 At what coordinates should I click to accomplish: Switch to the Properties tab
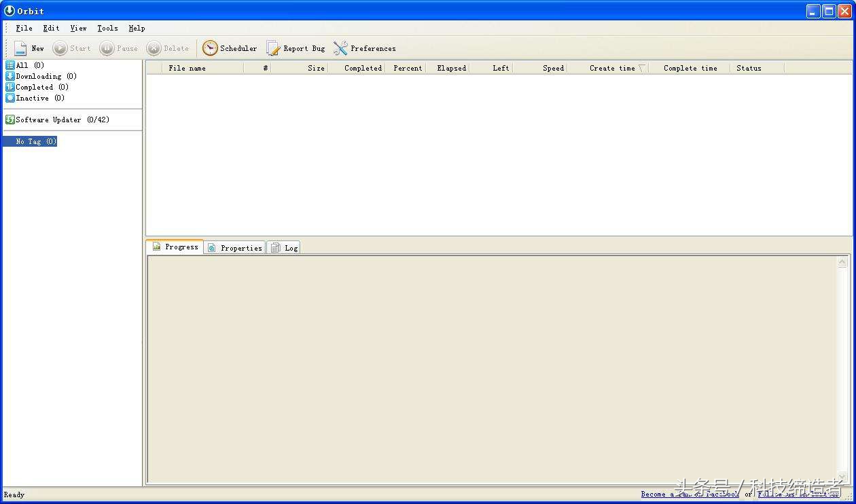coord(235,248)
